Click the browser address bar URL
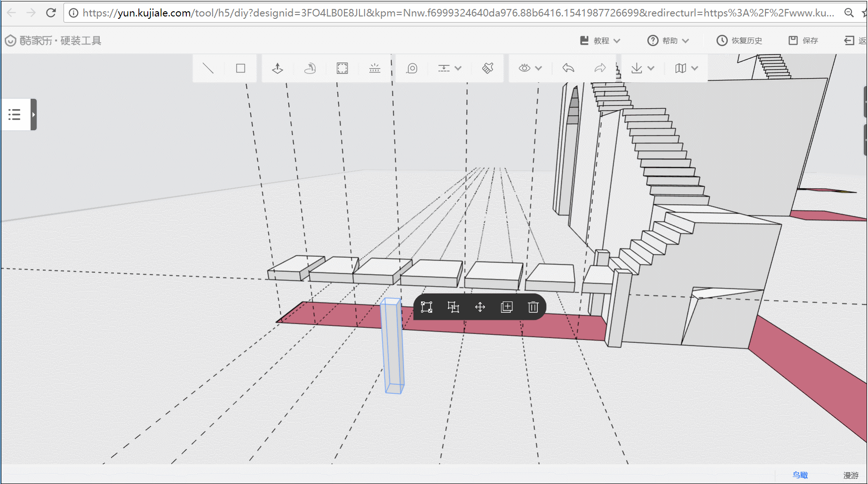Viewport: 868px width, 484px height. click(456, 13)
